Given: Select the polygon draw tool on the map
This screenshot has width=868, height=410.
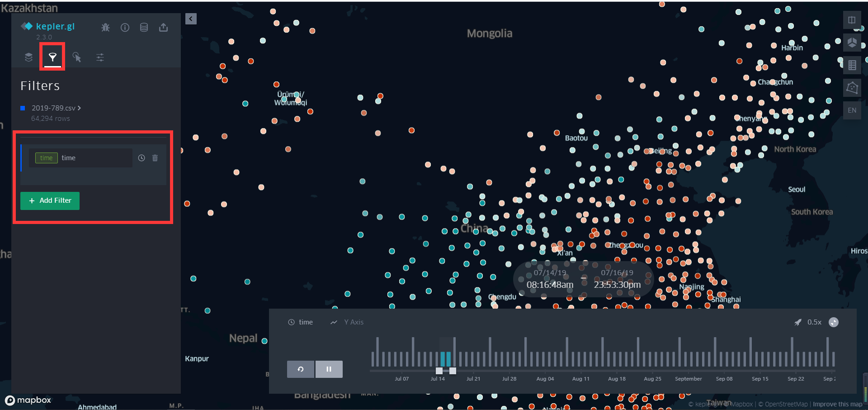Looking at the screenshot, I should pos(852,88).
